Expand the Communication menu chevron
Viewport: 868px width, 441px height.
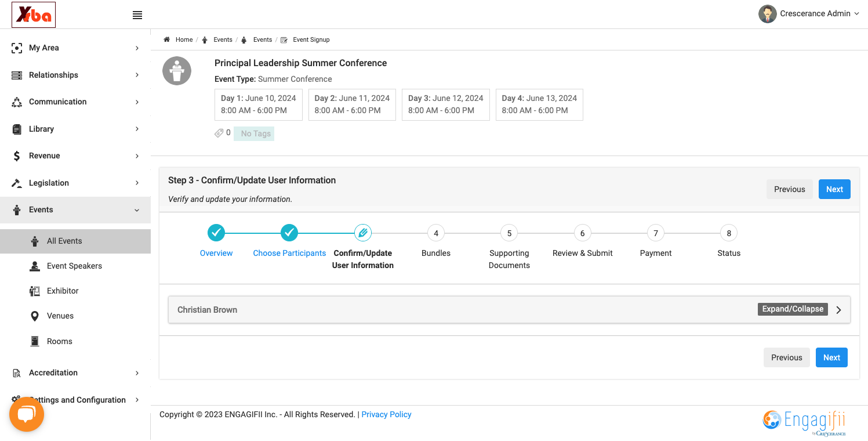coord(137,102)
